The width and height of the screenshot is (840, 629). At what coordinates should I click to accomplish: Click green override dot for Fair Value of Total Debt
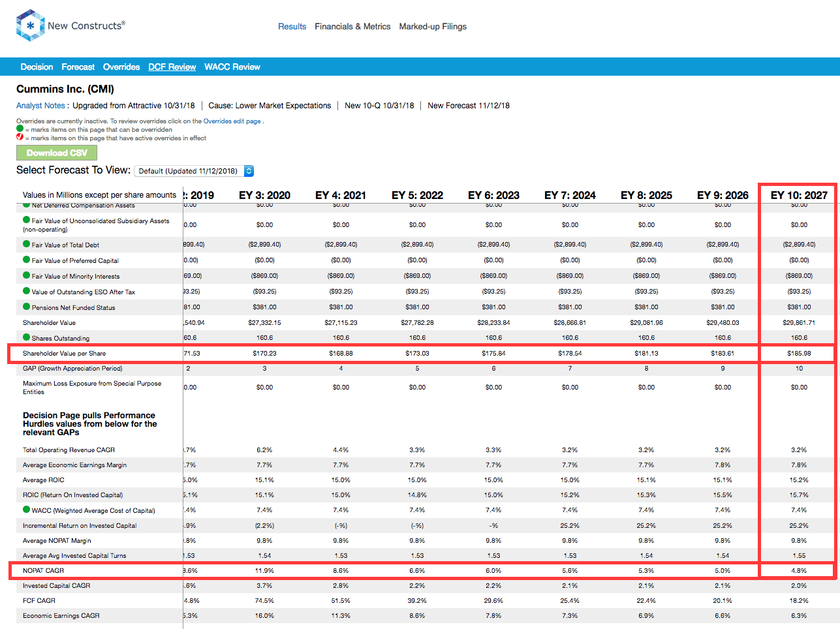tap(27, 244)
